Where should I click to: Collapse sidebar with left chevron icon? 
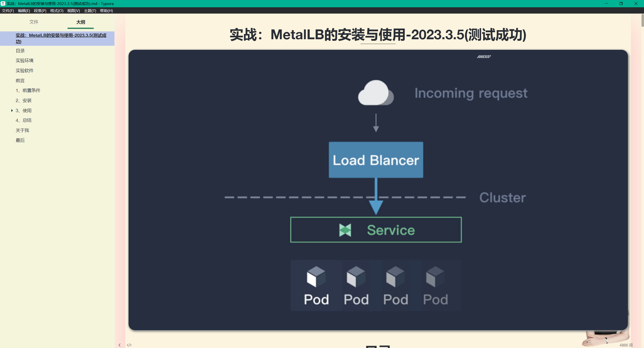(120, 345)
